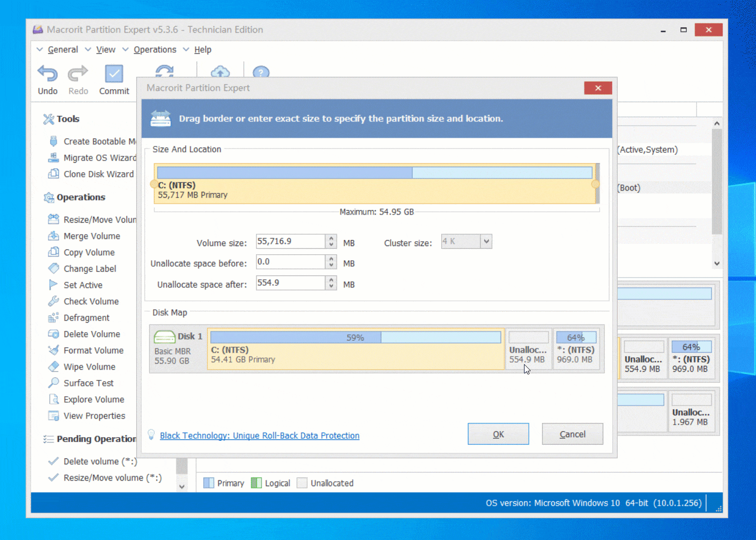Click the Undo arrow icon
This screenshot has height=540, width=756.
pos(47,73)
